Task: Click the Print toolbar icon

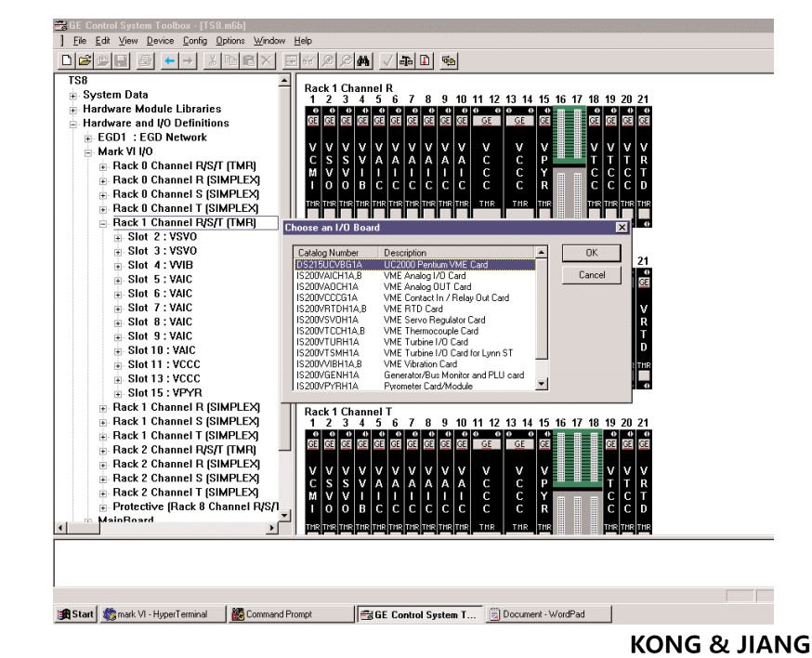Action: pyautogui.click(x=146, y=60)
